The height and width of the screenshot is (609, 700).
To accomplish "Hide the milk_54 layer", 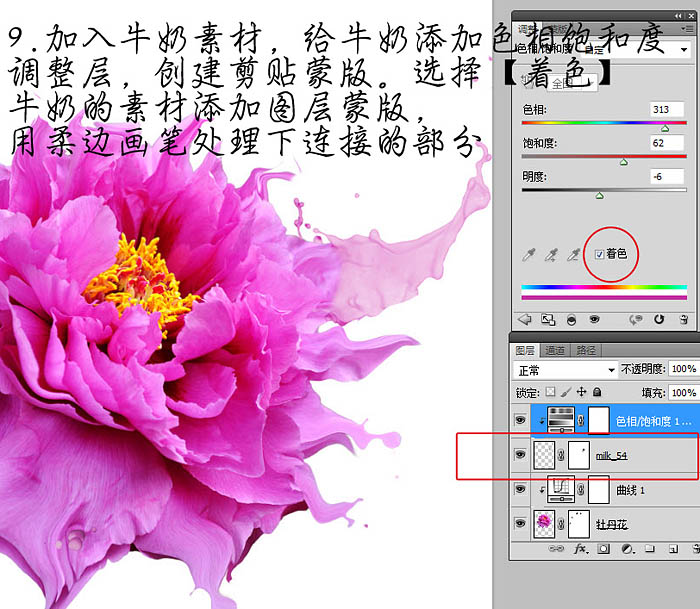I will 519,455.
